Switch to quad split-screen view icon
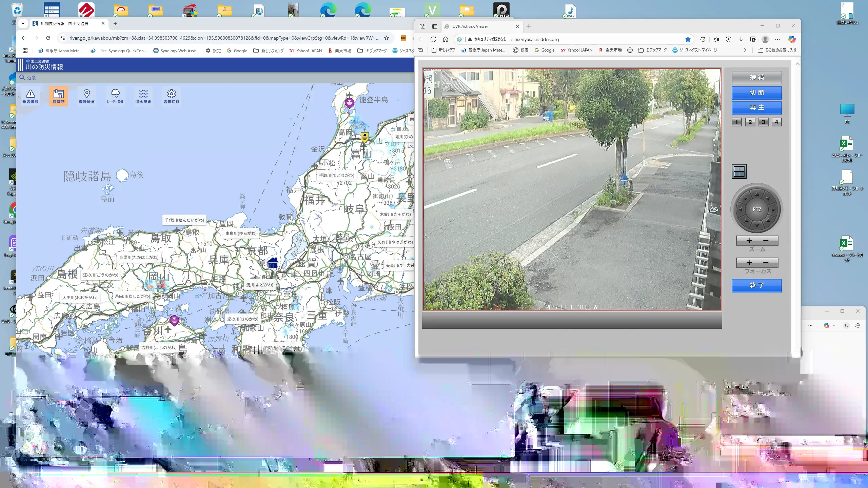The height and width of the screenshot is (488, 868). 739,171
